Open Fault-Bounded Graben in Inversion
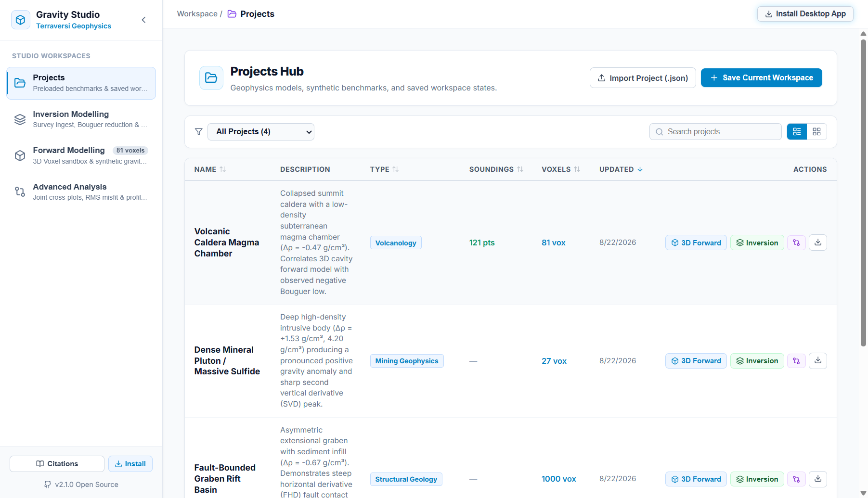 [757, 479]
